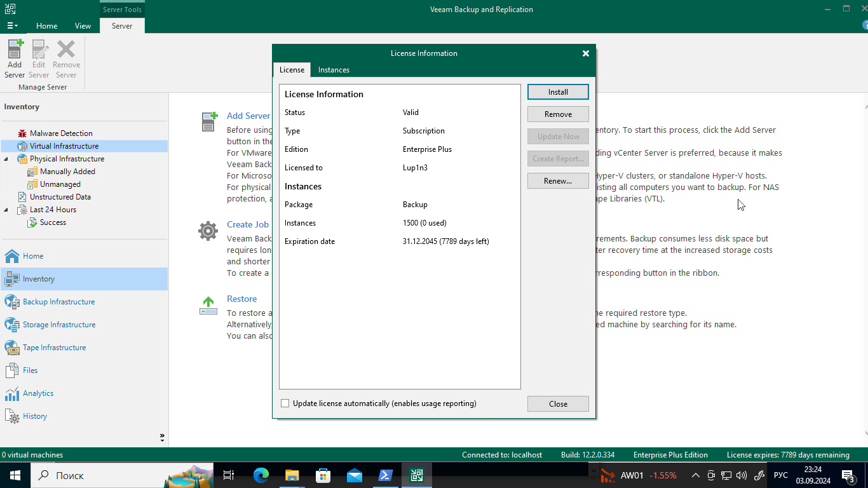Open Tape Infrastructure navigation pane
Screen dimensions: 868x488
pyautogui.click(x=84, y=348)
